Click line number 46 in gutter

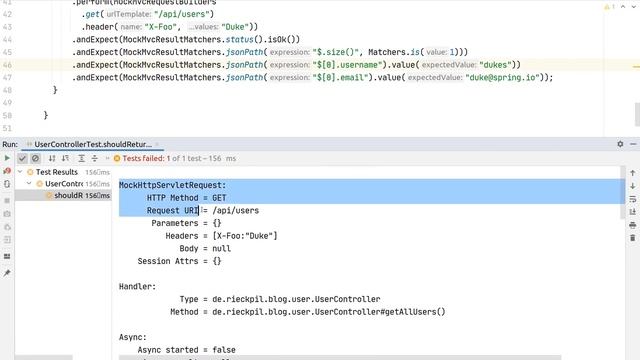8,65
